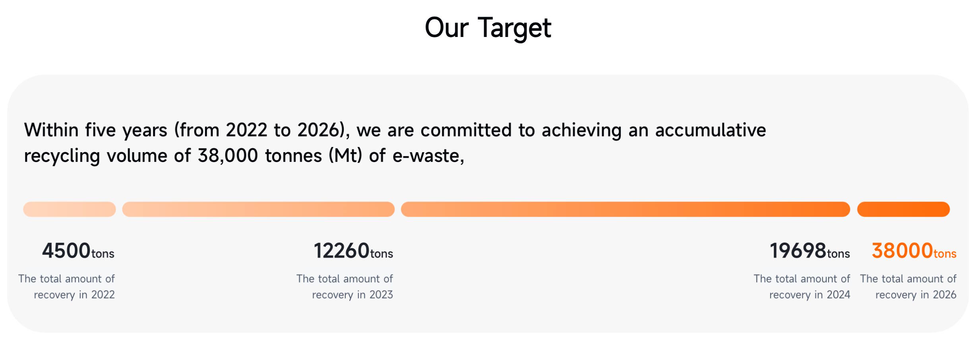Click the small 'tons' unit after 4500
Image resolution: width=980 pixels, height=343 pixels.
pyautogui.click(x=103, y=254)
